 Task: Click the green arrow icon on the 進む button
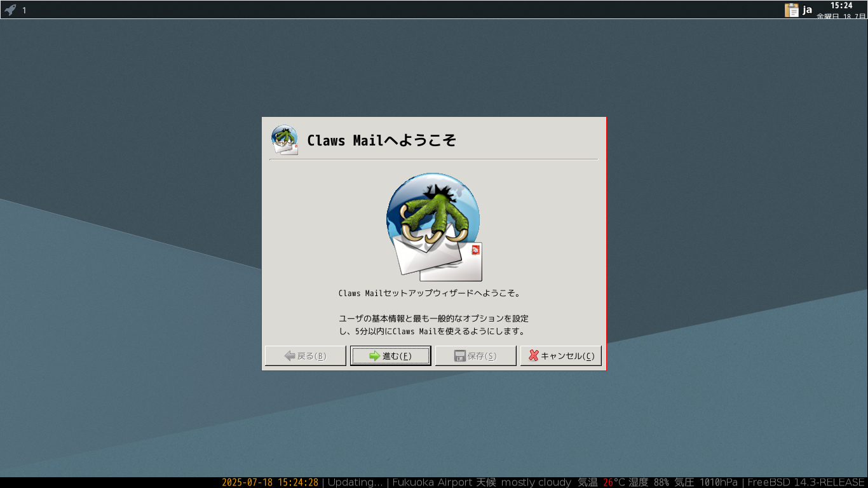(375, 356)
